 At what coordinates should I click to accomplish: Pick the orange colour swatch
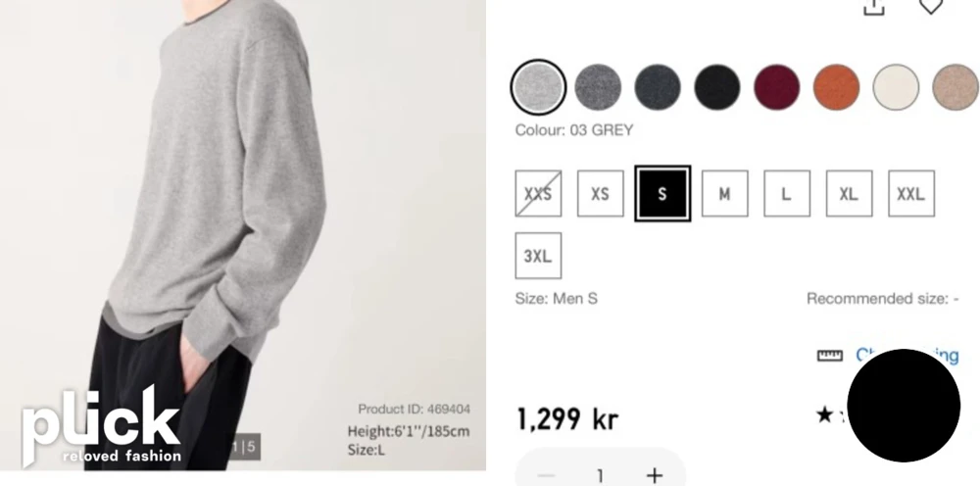click(836, 87)
